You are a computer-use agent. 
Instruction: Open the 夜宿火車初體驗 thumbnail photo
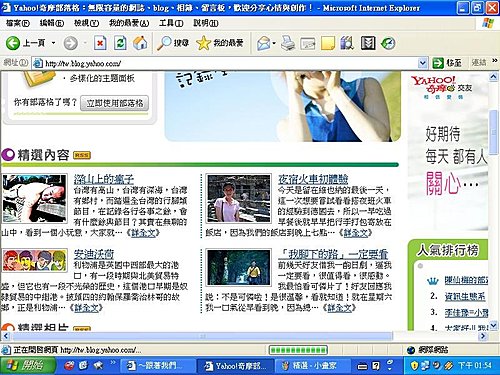pyautogui.click(x=239, y=199)
